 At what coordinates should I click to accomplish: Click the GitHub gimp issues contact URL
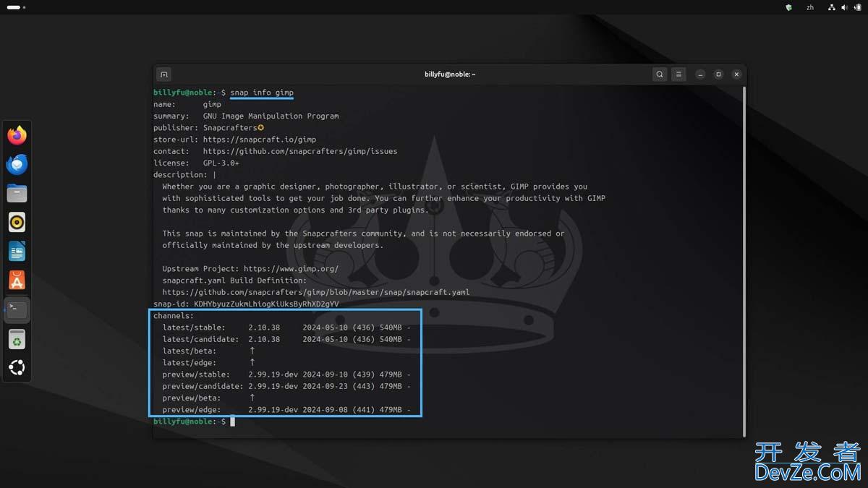(x=300, y=151)
